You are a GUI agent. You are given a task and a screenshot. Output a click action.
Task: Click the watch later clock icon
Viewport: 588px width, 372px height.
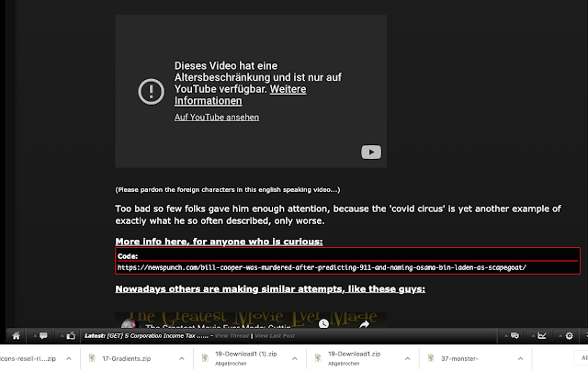pos(323,324)
